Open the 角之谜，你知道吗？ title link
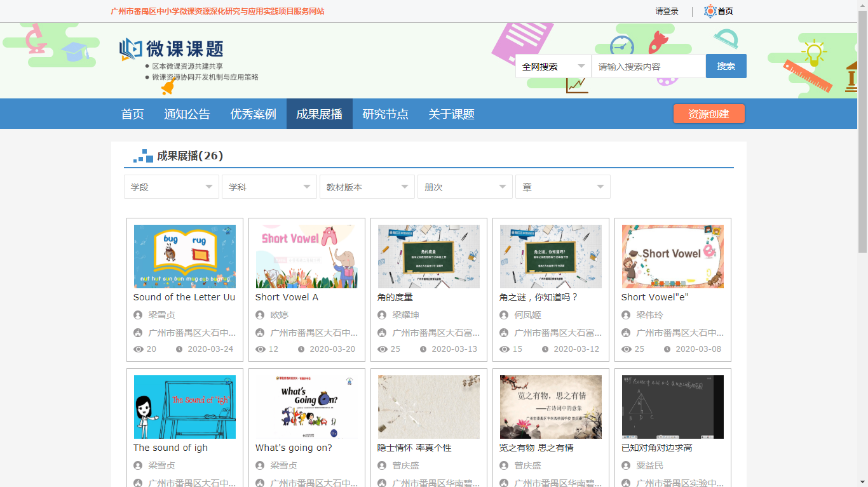 (539, 297)
